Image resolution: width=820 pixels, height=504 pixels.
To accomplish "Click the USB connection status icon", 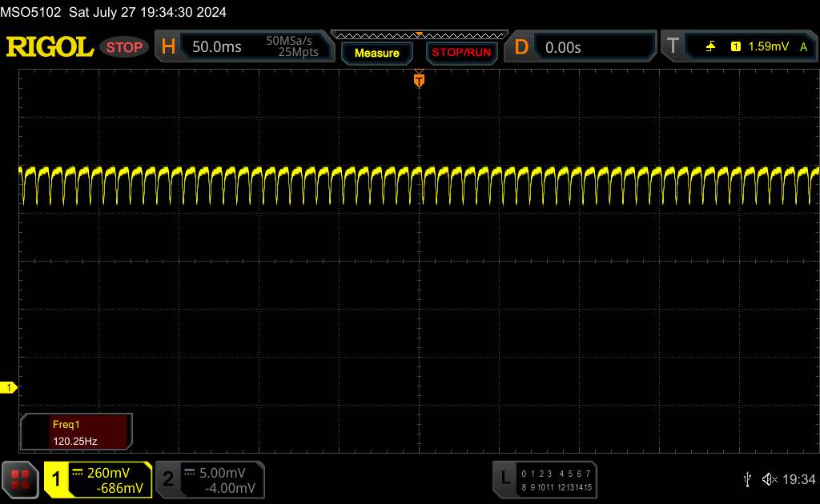I will pos(746,479).
